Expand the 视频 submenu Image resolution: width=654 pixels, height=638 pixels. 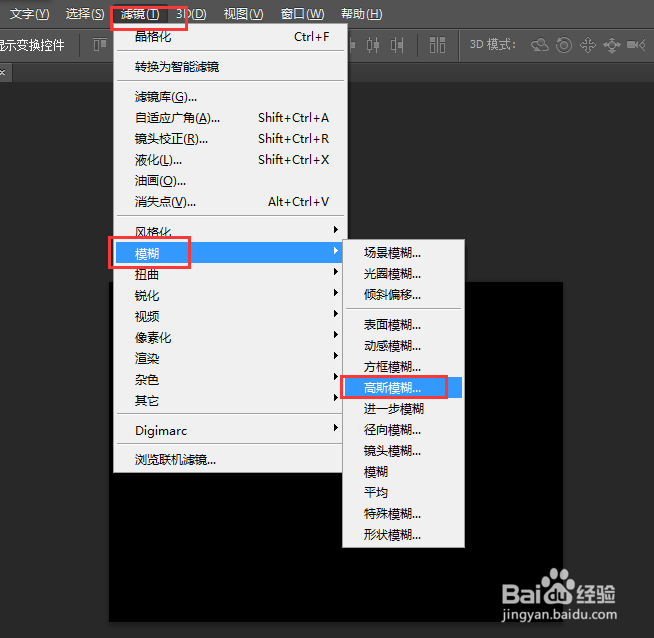coord(229,316)
